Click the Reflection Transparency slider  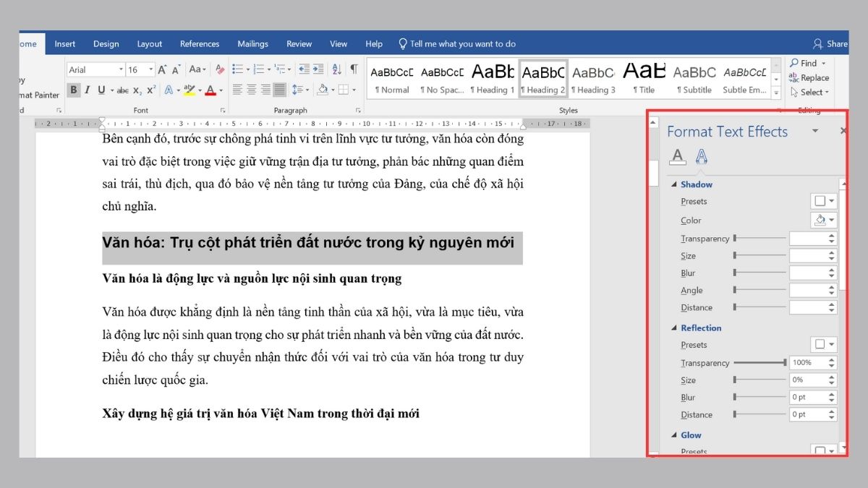point(759,363)
